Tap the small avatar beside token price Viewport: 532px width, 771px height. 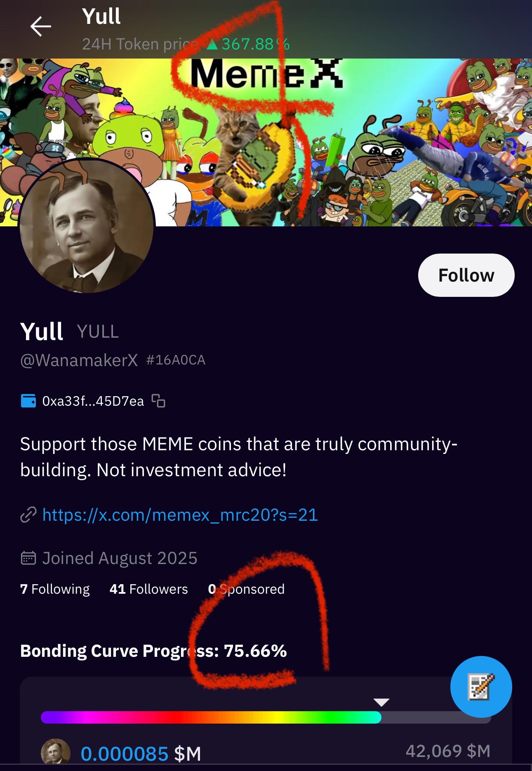[55, 752]
